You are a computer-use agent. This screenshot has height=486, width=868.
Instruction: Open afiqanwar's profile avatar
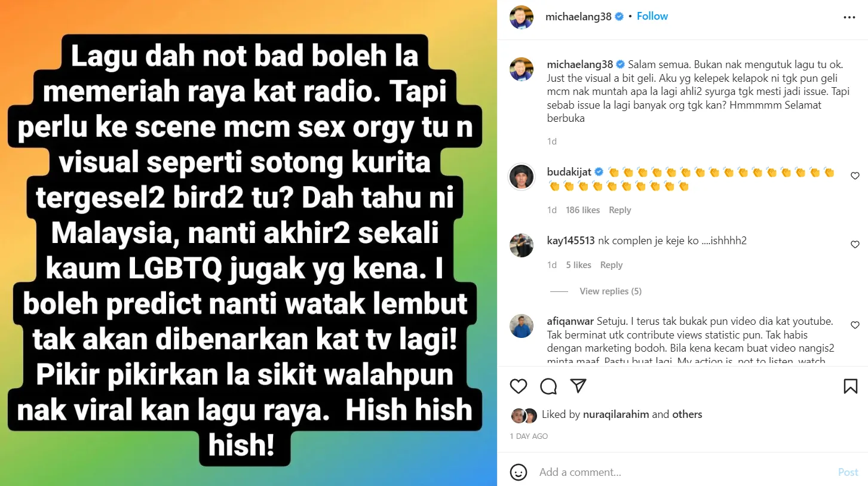tap(522, 326)
